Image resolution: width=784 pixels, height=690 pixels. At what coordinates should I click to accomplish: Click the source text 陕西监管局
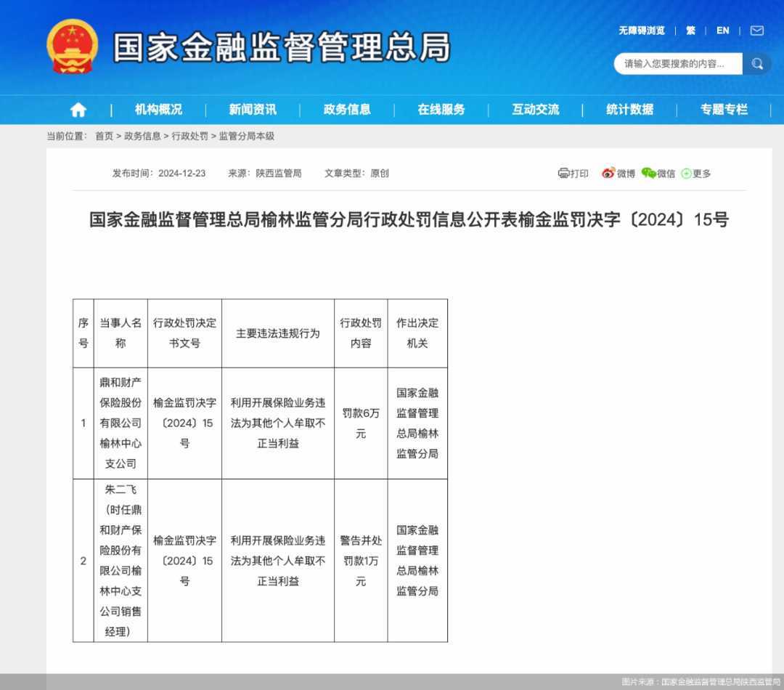[x=279, y=173]
